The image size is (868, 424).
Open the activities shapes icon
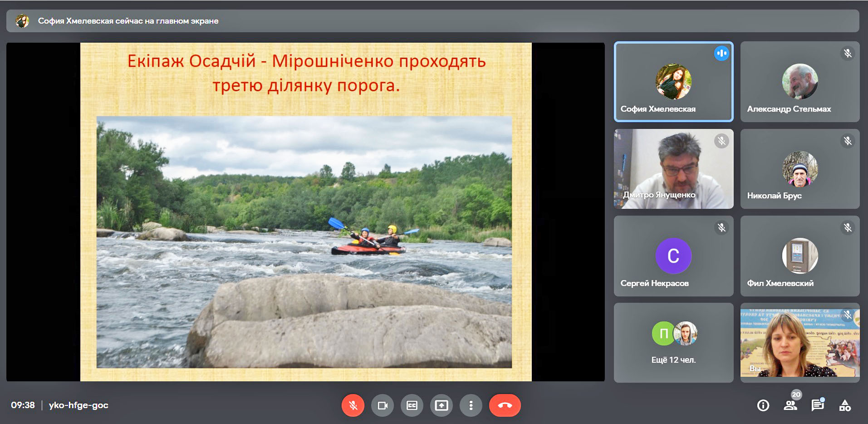[845, 405]
